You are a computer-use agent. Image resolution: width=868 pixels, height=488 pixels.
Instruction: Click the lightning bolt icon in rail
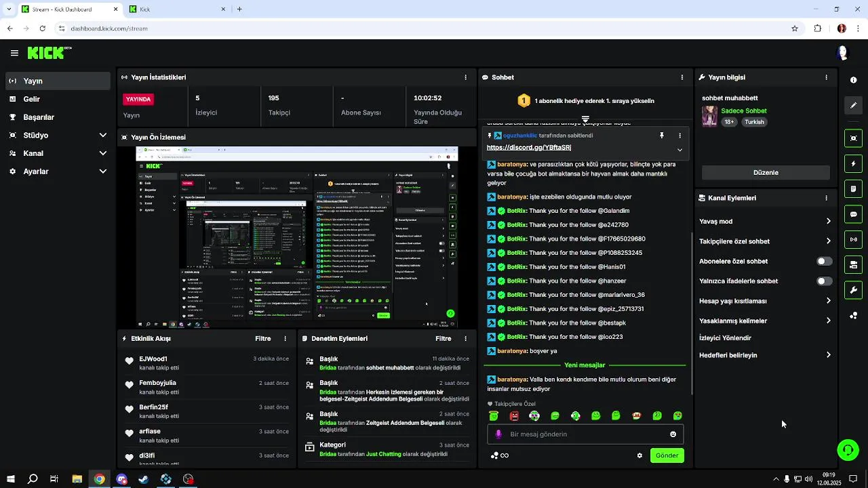tap(853, 163)
